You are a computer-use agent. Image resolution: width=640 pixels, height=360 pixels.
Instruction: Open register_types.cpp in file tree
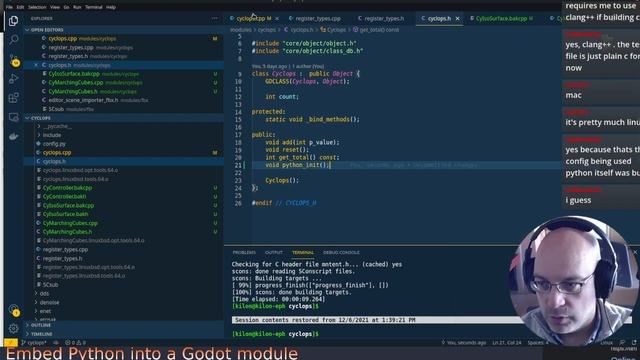point(65,249)
